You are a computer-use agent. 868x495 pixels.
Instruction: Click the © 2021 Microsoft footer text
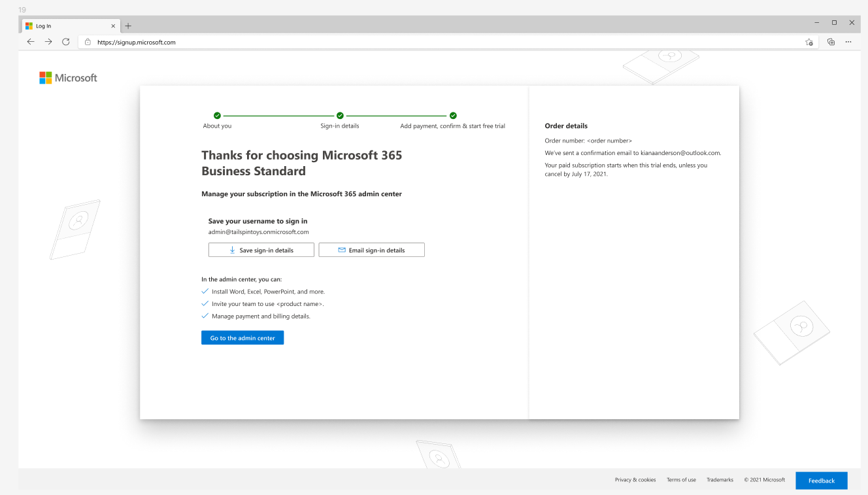pos(765,480)
